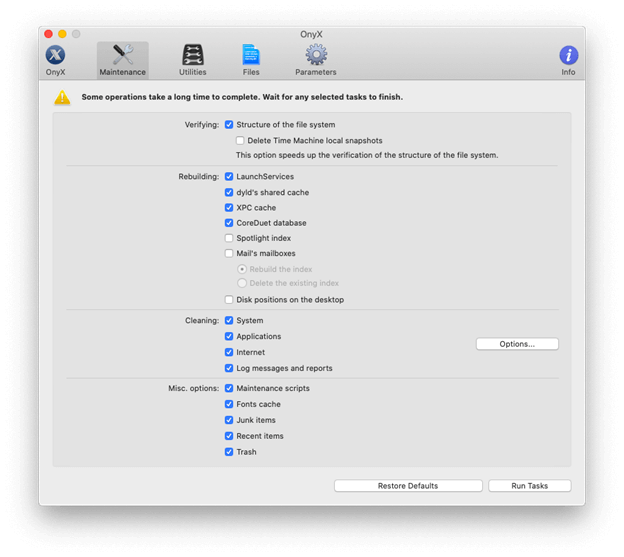This screenshot has height=557, width=624.
Task: Uncheck Fonts cache option
Action: click(x=229, y=404)
